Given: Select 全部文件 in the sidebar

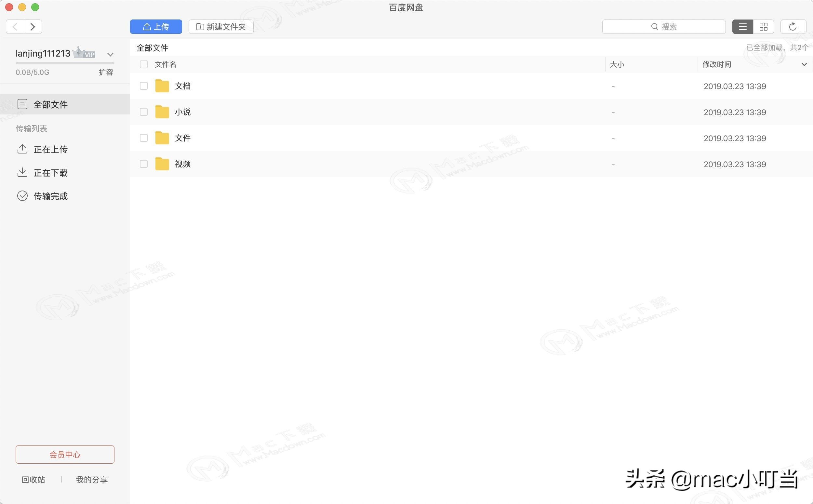Looking at the screenshot, I should (51, 104).
